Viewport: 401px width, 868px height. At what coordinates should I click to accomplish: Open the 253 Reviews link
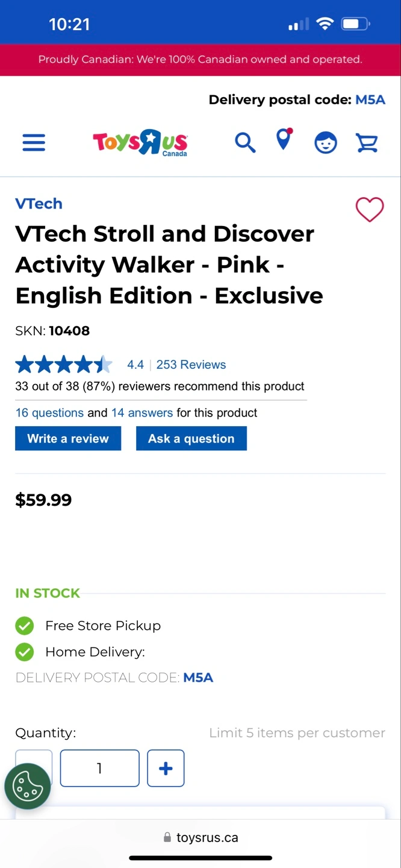tap(191, 365)
